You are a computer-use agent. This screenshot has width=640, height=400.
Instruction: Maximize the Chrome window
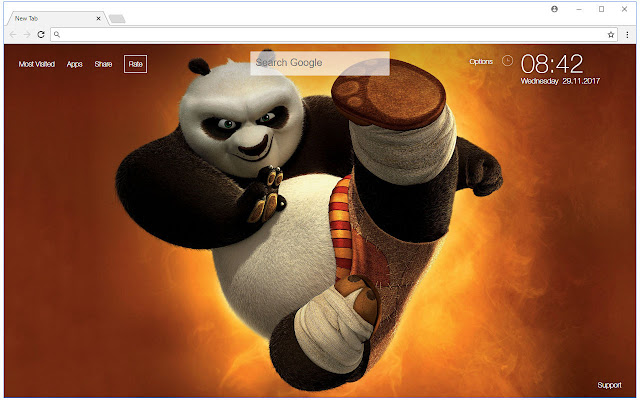pyautogui.click(x=601, y=9)
